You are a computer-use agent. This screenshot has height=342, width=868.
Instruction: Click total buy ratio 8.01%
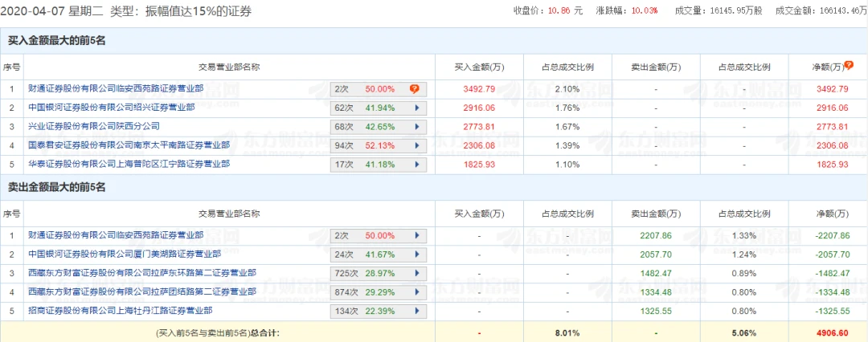[568, 332]
